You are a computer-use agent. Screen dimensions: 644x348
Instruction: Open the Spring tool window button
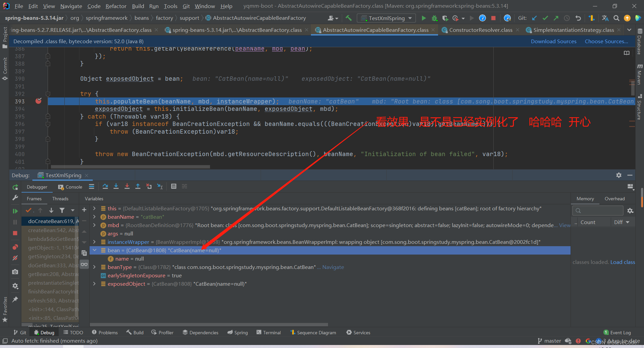[237, 332]
